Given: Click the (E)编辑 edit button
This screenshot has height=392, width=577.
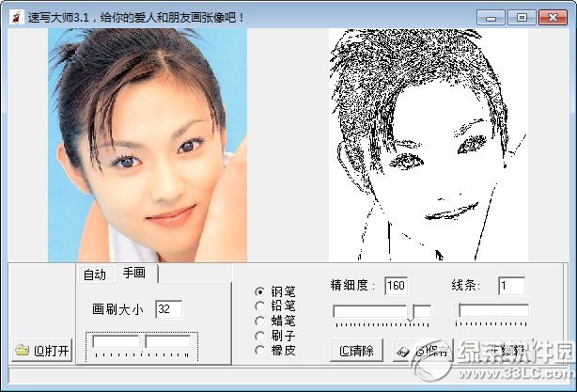Looking at the screenshot, I should (x=507, y=350).
